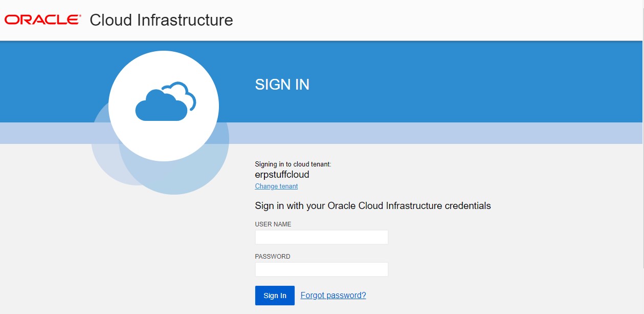Focus the USER NAME input field
This screenshot has height=314, width=644.
321,237
